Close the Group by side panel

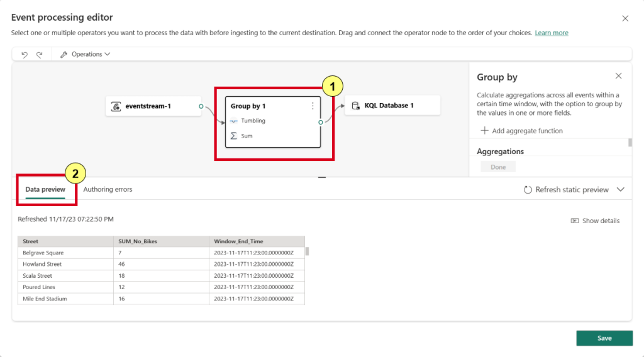(x=619, y=76)
